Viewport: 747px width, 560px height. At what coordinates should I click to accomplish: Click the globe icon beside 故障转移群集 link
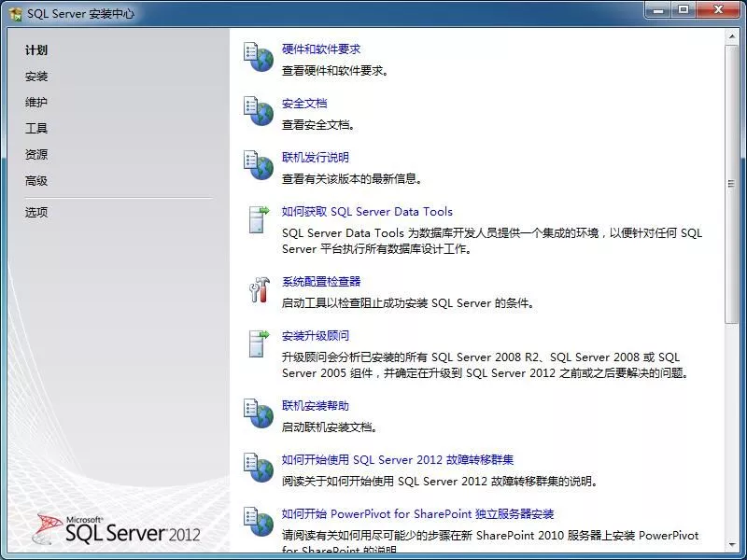coord(259,468)
